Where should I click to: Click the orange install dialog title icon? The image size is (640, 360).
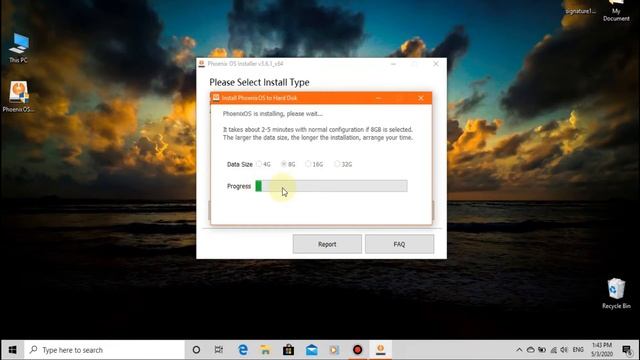216,98
